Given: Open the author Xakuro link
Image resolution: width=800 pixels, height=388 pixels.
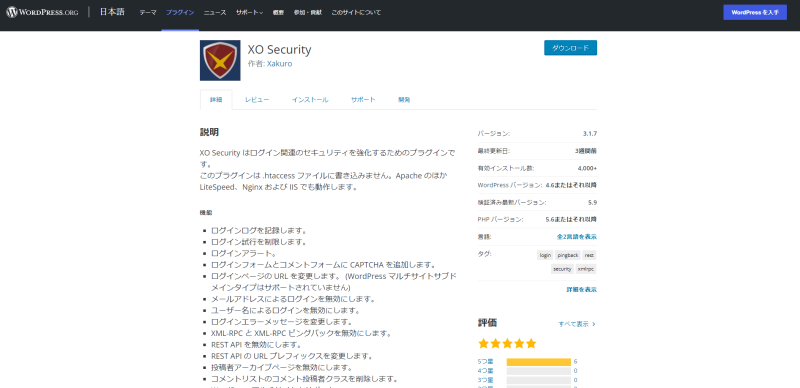Looking at the screenshot, I should [280, 64].
